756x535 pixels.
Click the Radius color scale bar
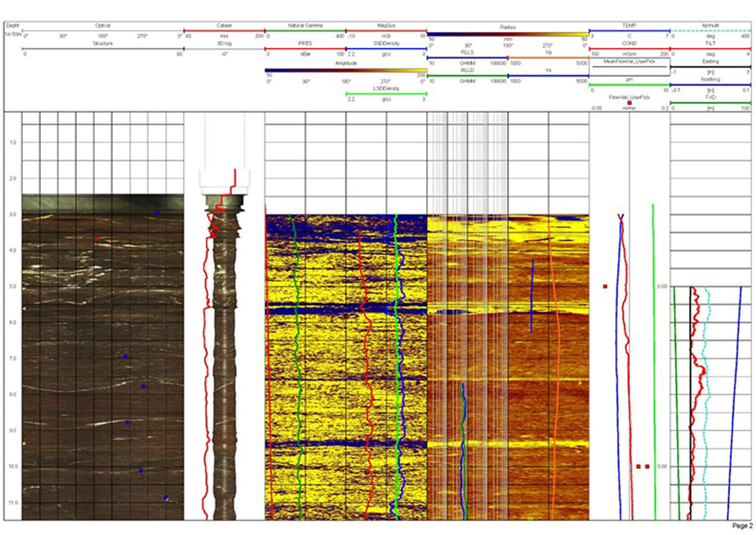(x=507, y=34)
